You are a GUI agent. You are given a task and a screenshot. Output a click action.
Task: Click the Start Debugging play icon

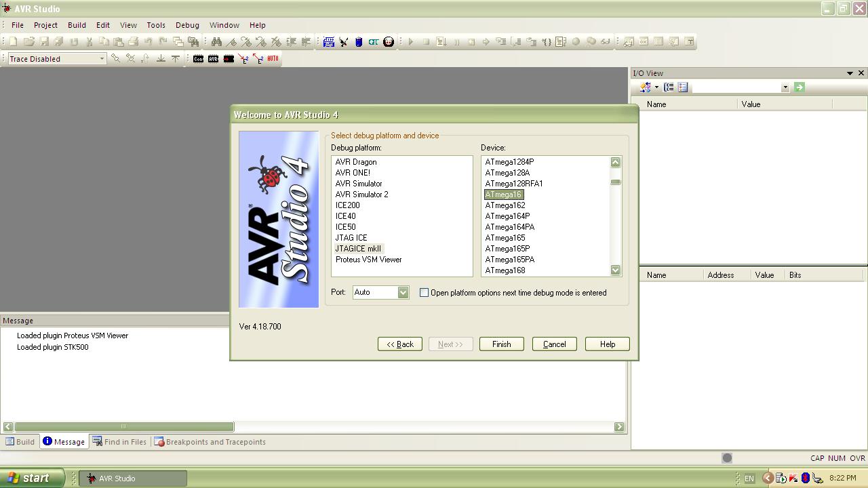click(411, 41)
